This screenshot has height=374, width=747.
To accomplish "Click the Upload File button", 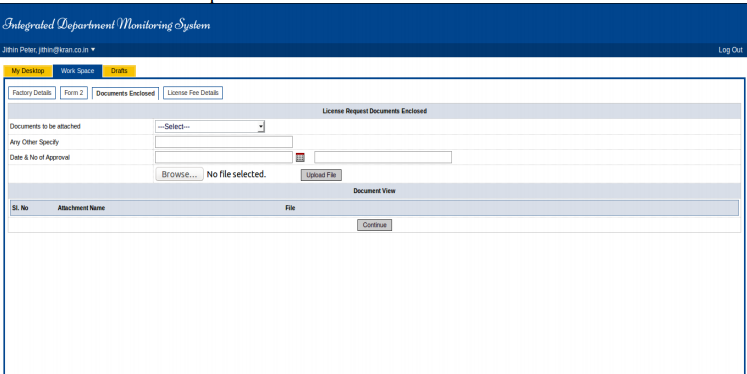I will coord(321,175).
